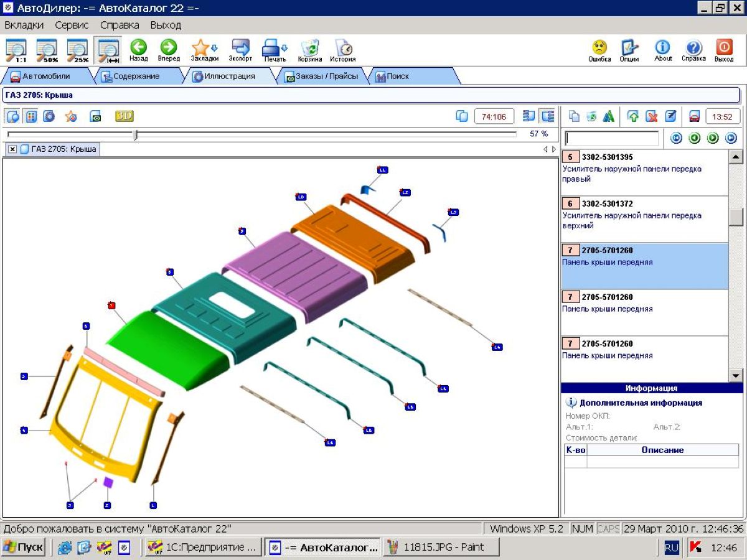Screen dimensions: 747x560
Task: Close the ГАЗ 2705: Крыша document tab
Action: pos(12,149)
